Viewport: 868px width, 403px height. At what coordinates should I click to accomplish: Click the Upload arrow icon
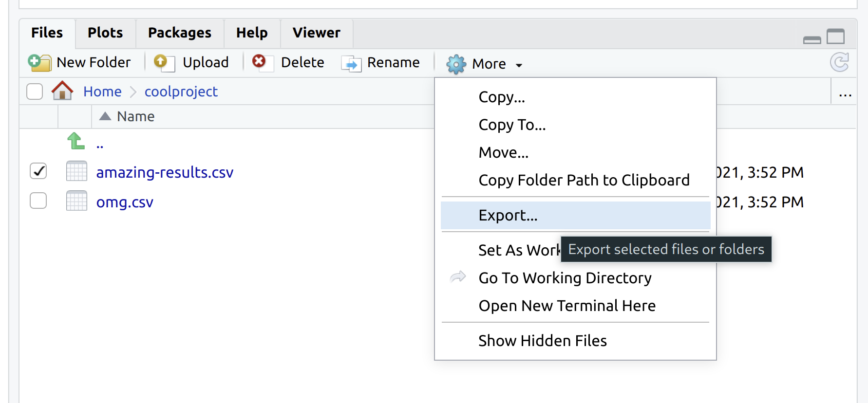pos(164,62)
